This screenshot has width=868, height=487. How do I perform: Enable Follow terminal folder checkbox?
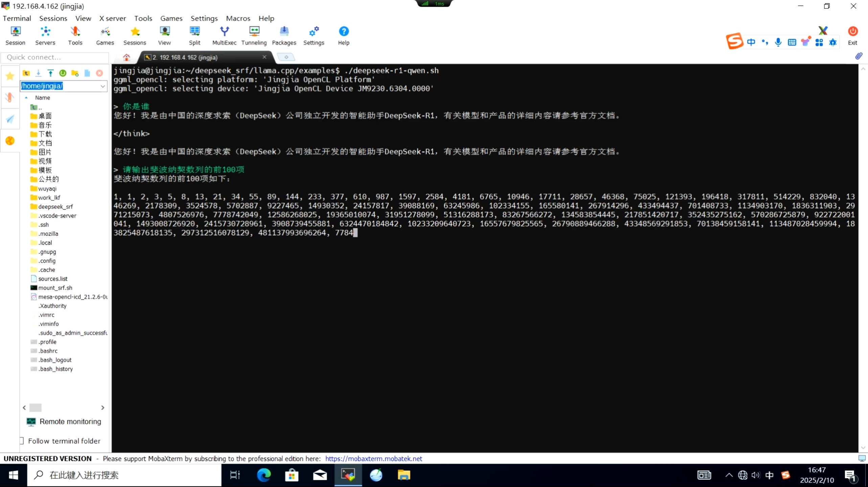[x=22, y=441]
